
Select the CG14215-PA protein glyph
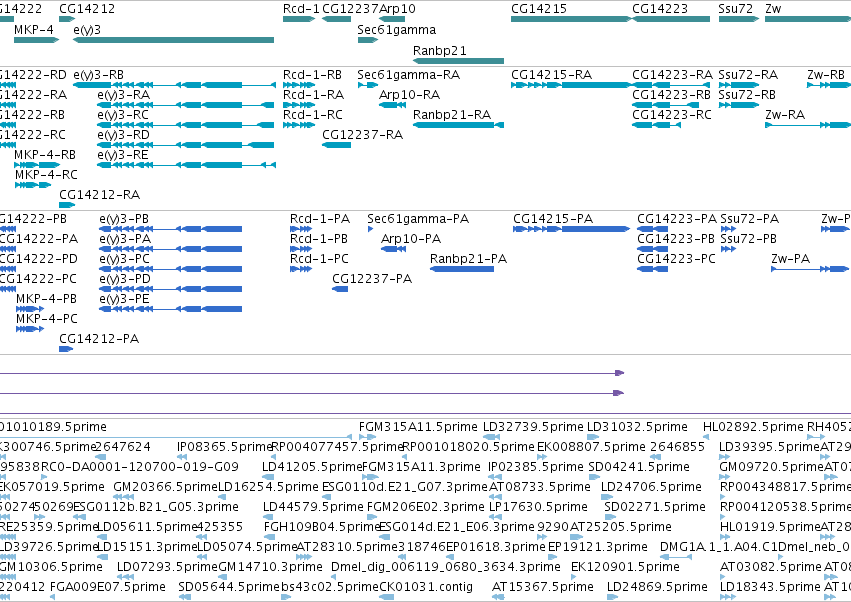[571, 229]
